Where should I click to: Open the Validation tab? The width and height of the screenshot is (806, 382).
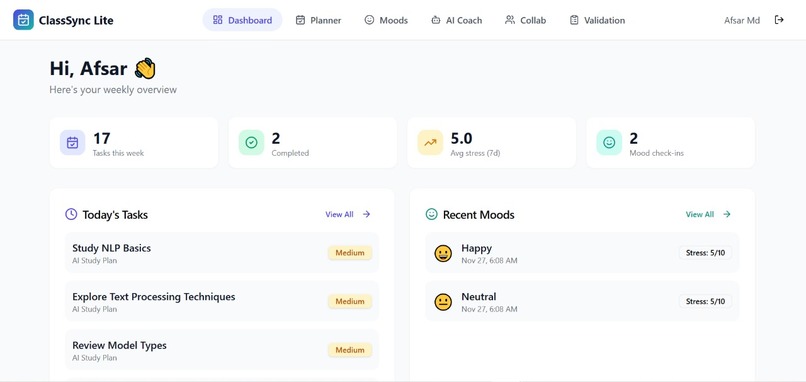pyautogui.click(x=597, y=20)
